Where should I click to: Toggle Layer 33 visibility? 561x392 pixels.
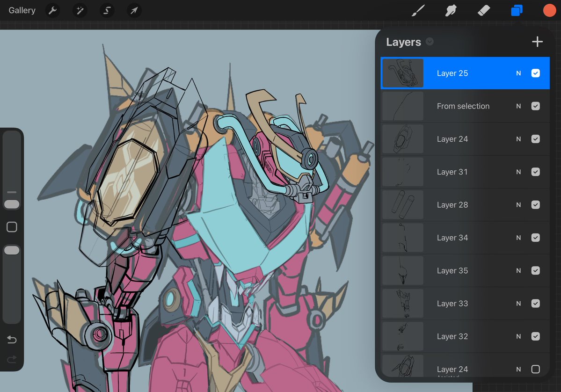pyautogui.click(x=536, y=303)
